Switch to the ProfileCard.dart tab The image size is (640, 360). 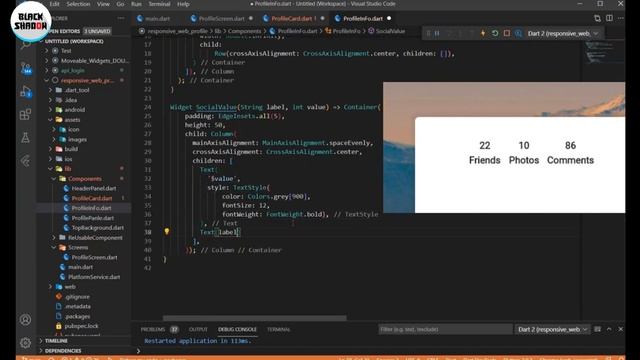tap(293, 18)
